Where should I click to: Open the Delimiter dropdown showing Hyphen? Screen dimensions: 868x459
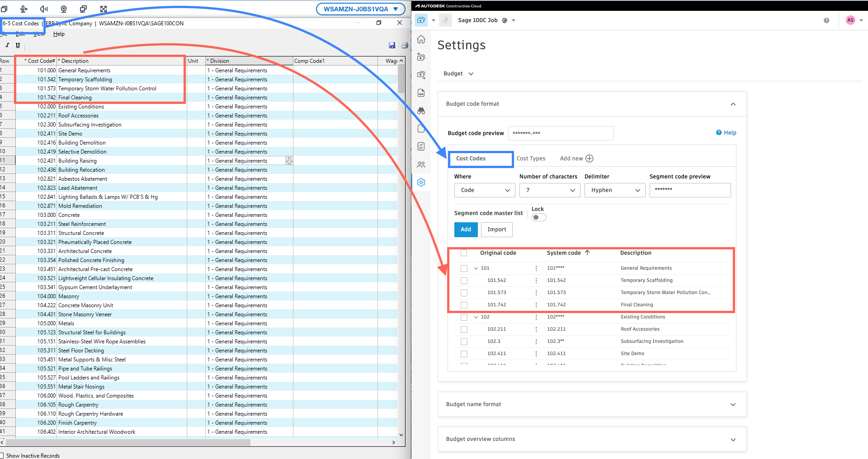tap(615, 190)
